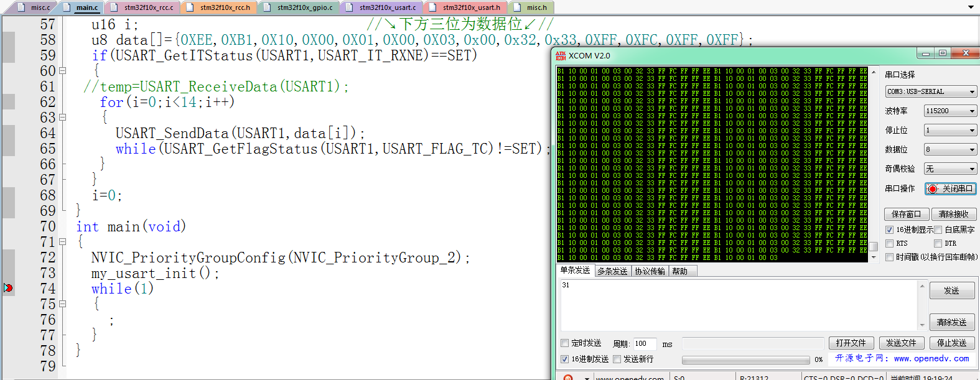Click the 清除发送 clear send button

(x=951, y=322)
